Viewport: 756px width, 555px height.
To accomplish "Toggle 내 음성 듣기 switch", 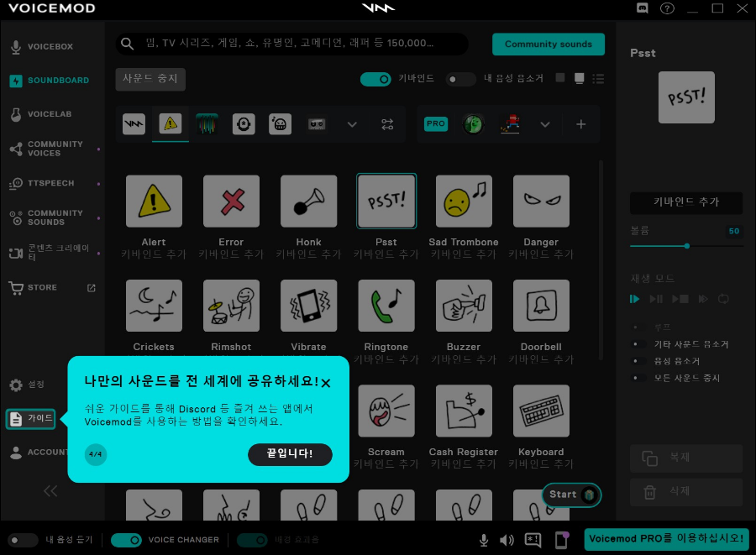I will pos(23,540).
